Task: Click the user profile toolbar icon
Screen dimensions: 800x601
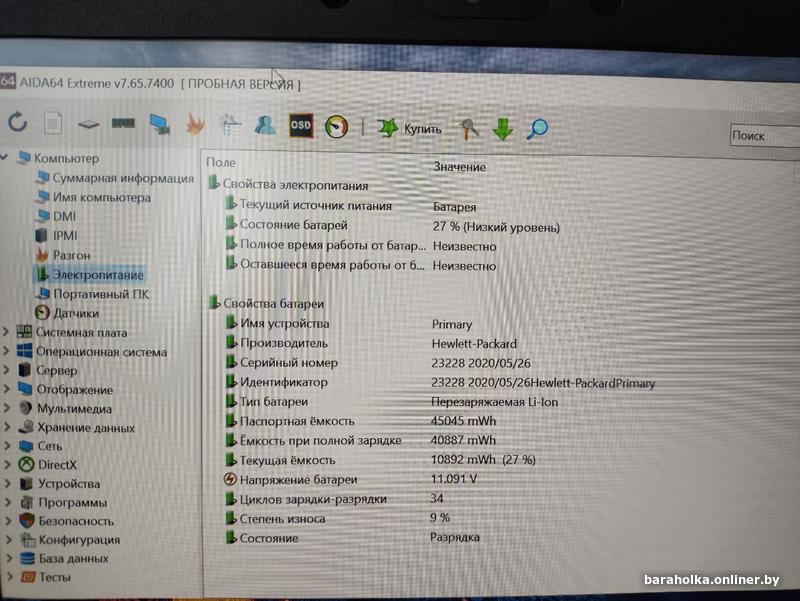Action: point(265,126)
